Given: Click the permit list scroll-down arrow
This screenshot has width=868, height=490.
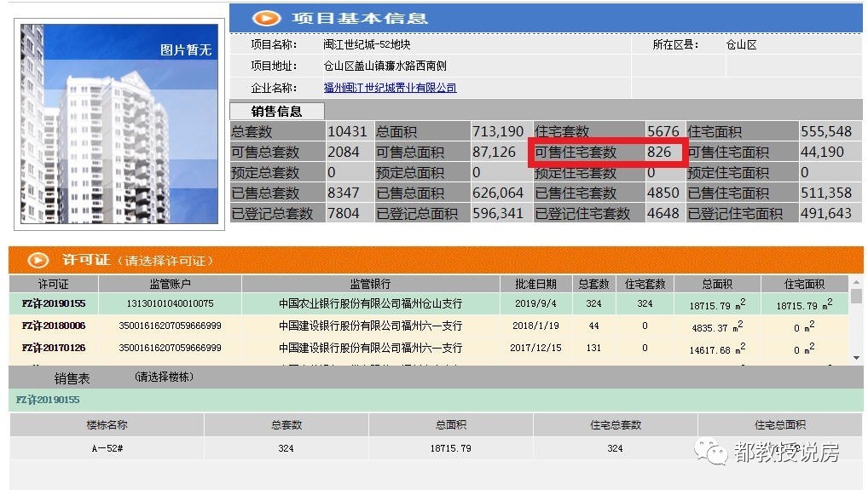Looking at the screenshot, I should tap(856, 358).
